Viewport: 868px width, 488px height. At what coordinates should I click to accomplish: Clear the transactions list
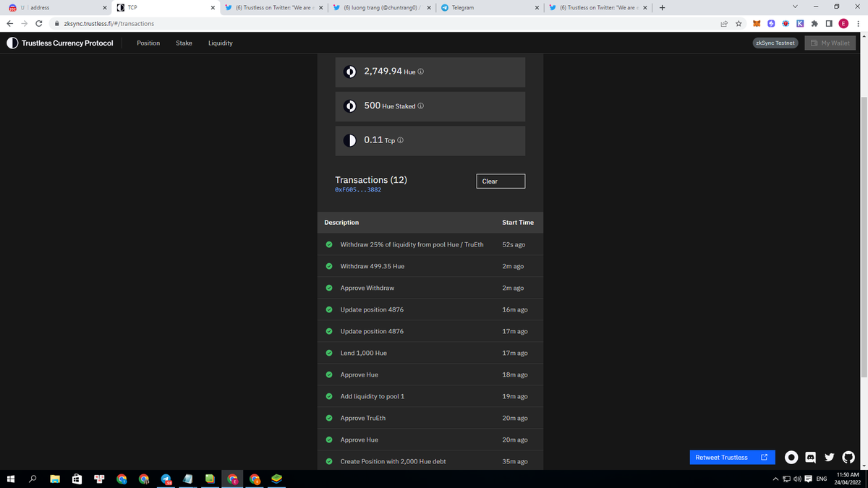[x=501, y=181]
